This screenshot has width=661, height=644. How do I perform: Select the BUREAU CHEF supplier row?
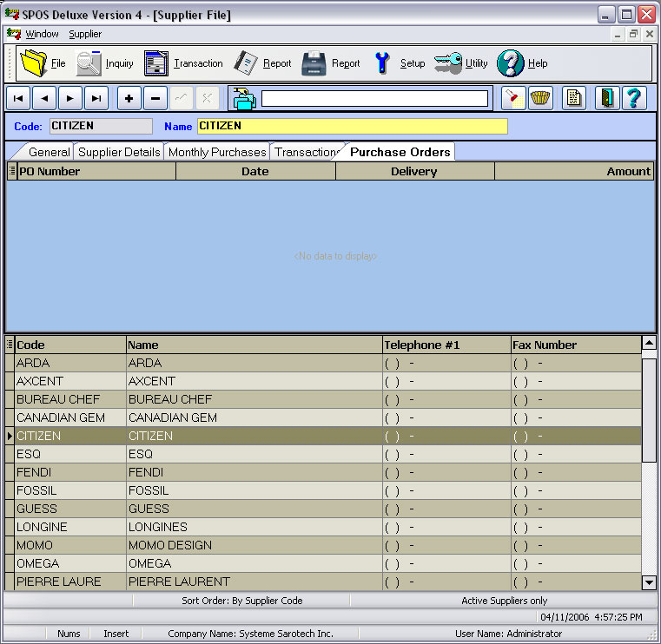pos(323,399)
